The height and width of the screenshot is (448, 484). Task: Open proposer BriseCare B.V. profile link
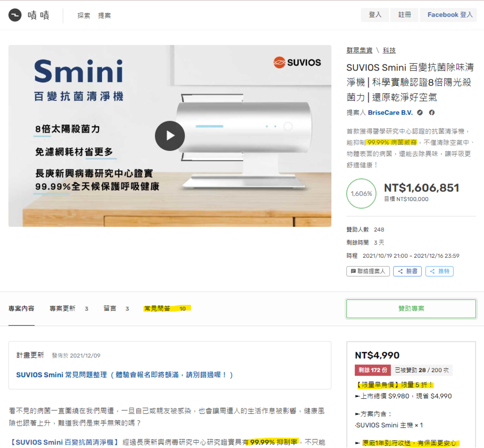(x=390, y=113)
